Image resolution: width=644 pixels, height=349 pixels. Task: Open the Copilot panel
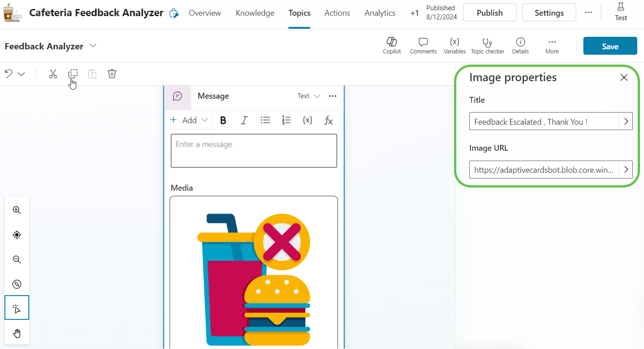[392, 46]
